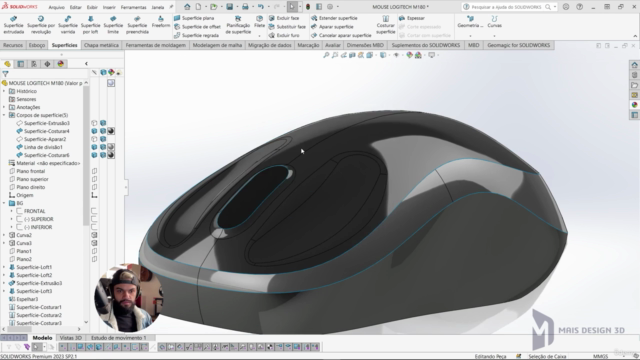
Task: Toggle visibility of Plano frontal
Action: tap(94, 171)
